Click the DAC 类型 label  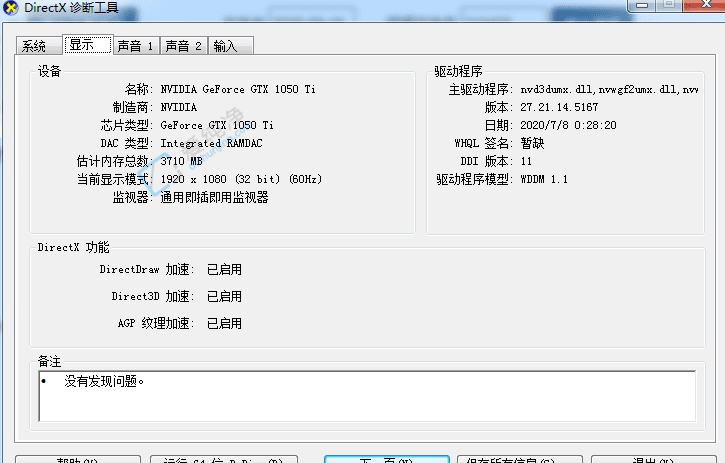tap(126, 143)
